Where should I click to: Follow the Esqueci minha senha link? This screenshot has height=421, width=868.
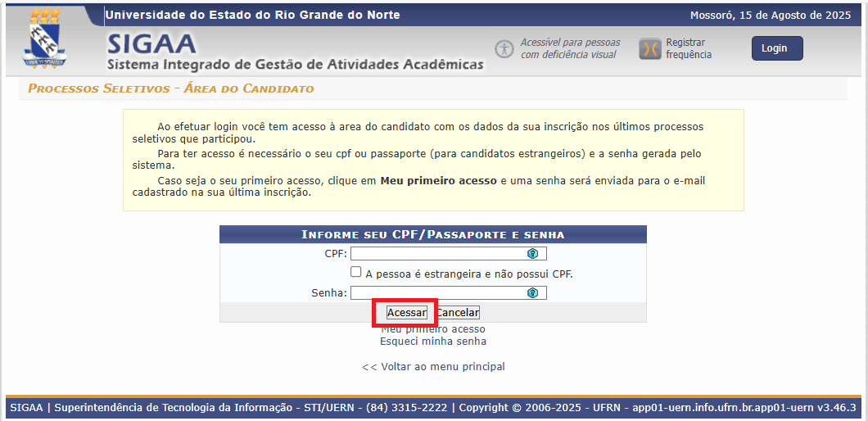click(x=433, y=342)
